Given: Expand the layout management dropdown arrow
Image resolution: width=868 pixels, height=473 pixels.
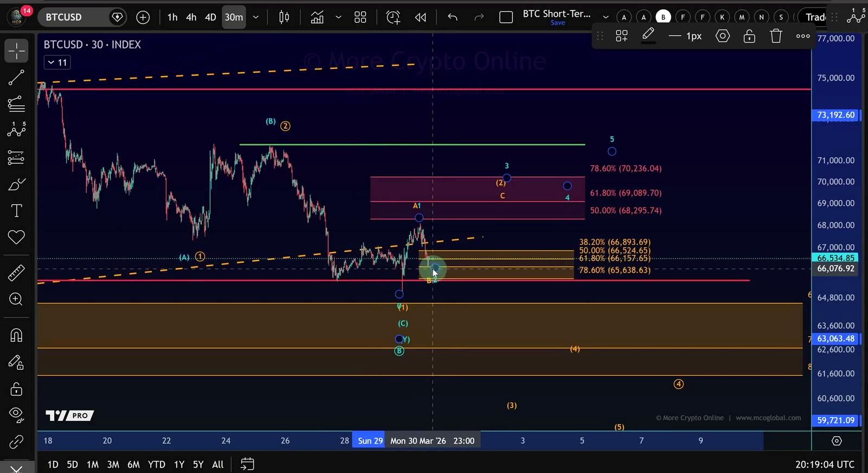Looking at the screenshot, I should [x=605, y=17].
